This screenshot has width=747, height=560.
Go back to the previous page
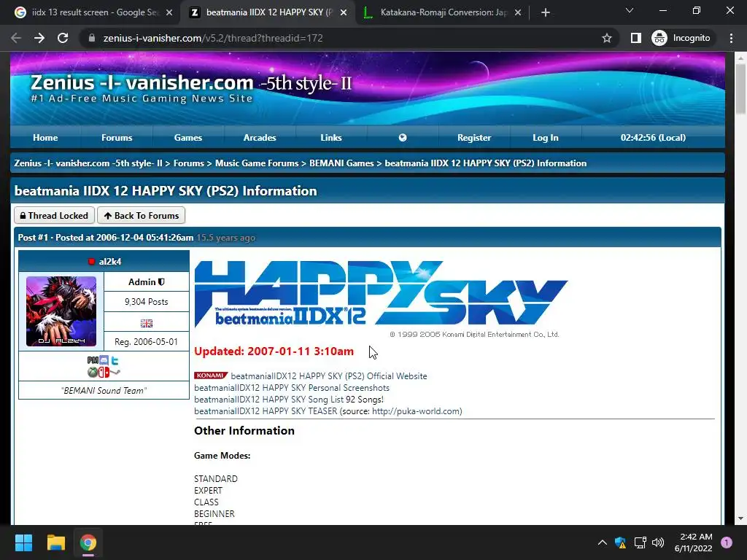tap(16, 38)
